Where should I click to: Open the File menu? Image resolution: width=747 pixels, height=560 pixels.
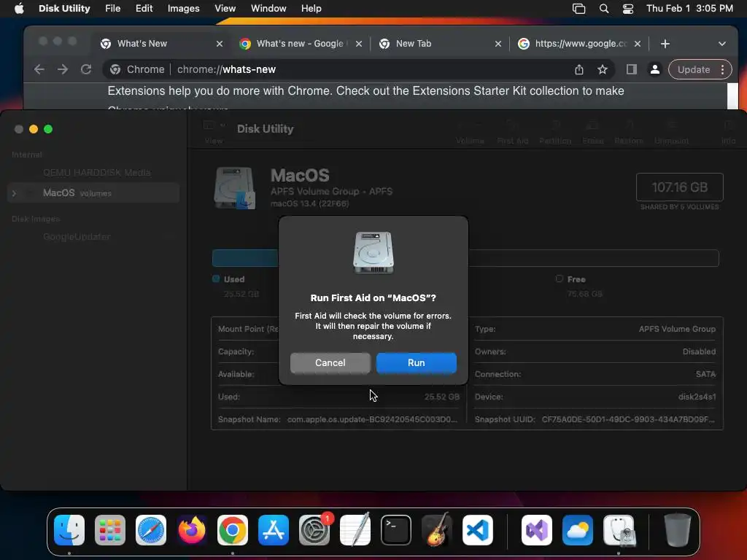click(113, 9)
